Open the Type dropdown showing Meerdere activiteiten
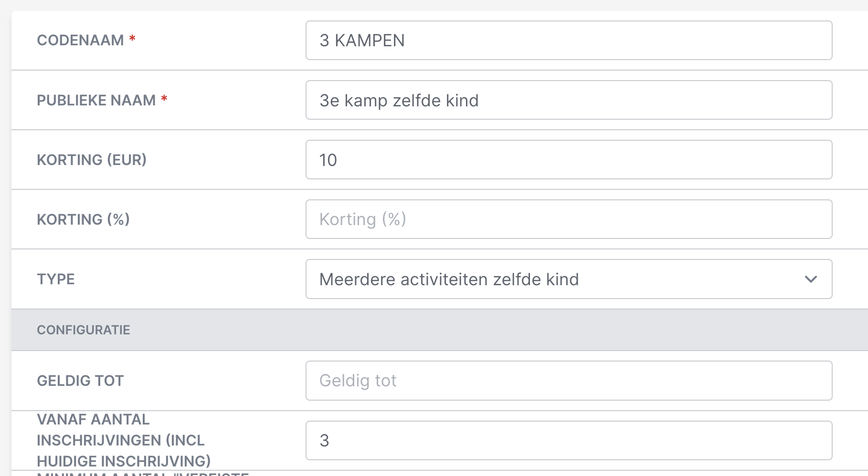The height and width of the screenshot is (476, 868). point(568,279)
